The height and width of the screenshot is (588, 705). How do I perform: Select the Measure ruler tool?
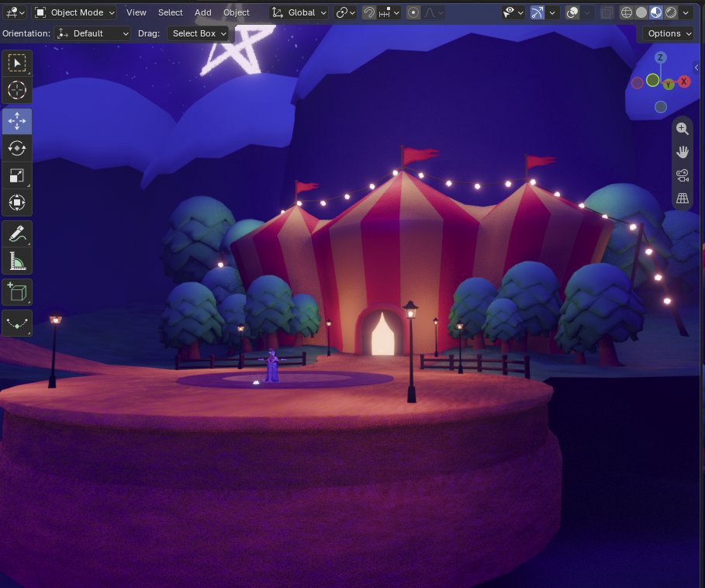click(17, 261)
